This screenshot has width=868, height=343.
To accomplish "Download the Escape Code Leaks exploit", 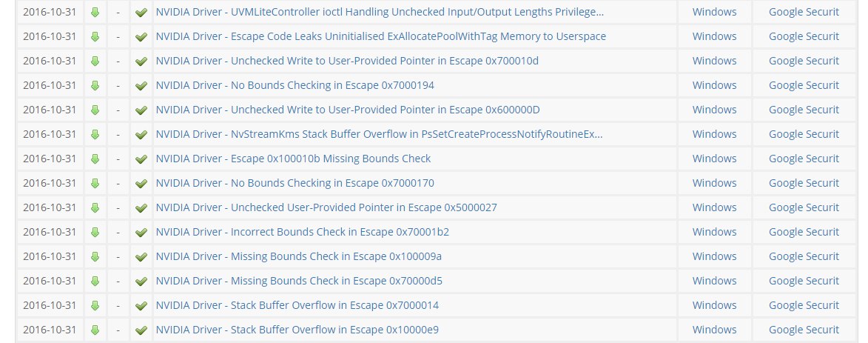I will pos(95,37).
